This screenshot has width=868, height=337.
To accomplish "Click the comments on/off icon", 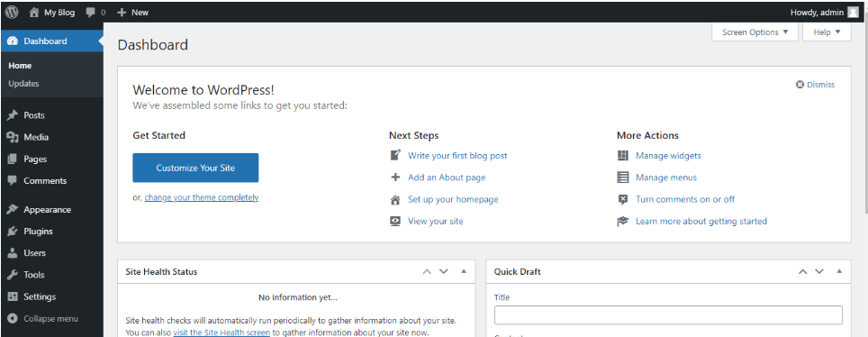I will tap(623, 199).
